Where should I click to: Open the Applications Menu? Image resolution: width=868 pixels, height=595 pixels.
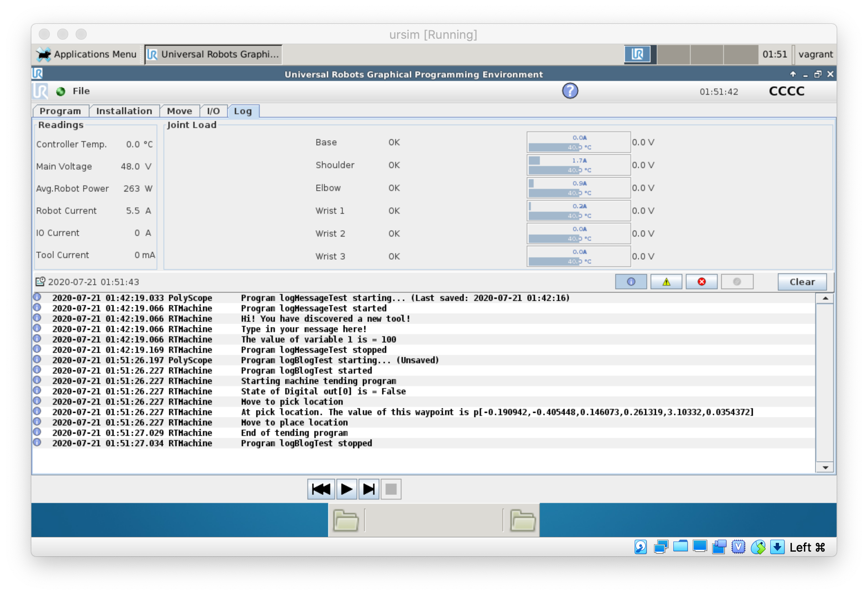[86, 54]
